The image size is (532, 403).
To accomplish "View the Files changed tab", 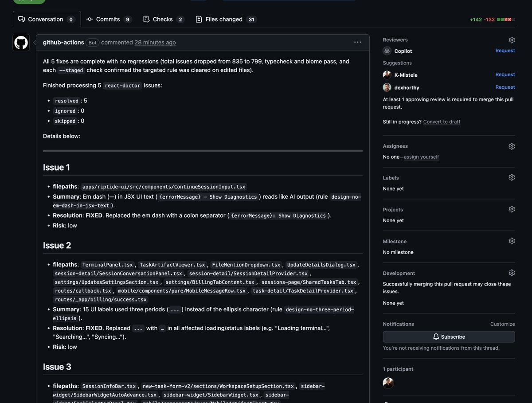I will point(226,19).
